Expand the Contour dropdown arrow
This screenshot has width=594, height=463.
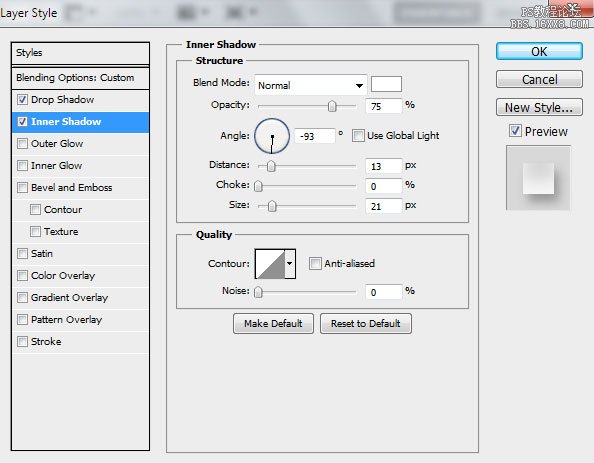pos(290,264)
